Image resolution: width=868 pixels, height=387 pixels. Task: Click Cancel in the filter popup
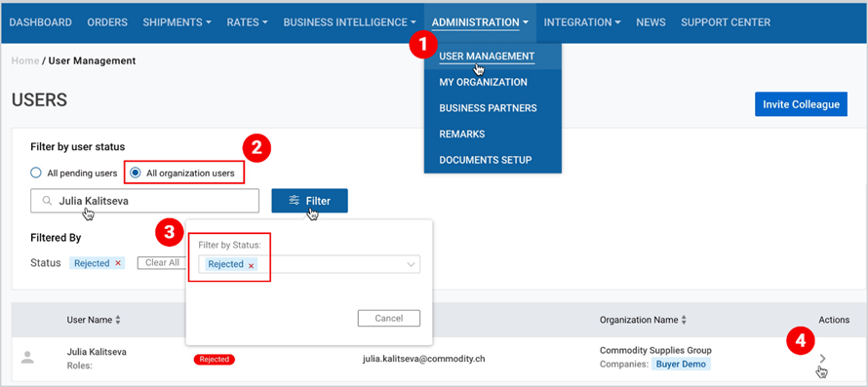[388, 319]
